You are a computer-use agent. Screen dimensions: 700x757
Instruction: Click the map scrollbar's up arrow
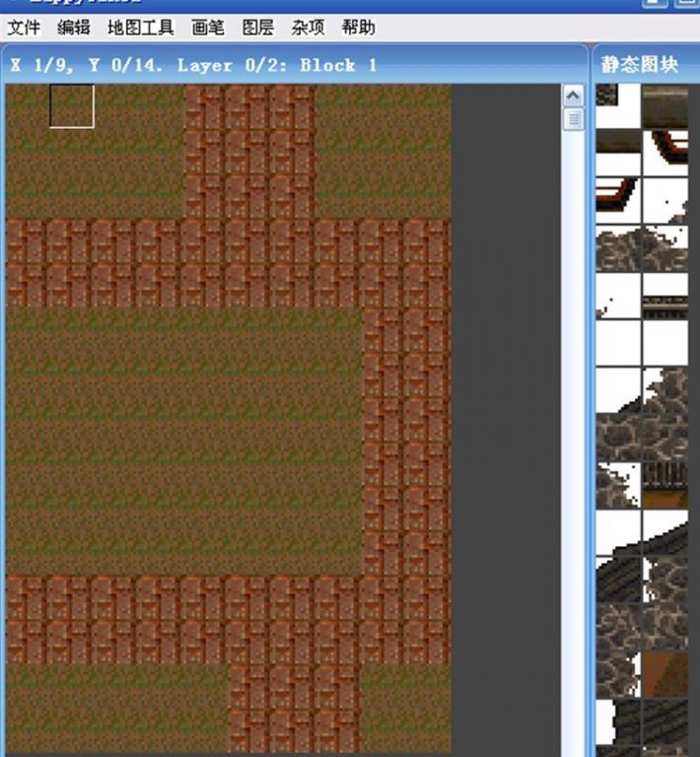click(574, 96)
